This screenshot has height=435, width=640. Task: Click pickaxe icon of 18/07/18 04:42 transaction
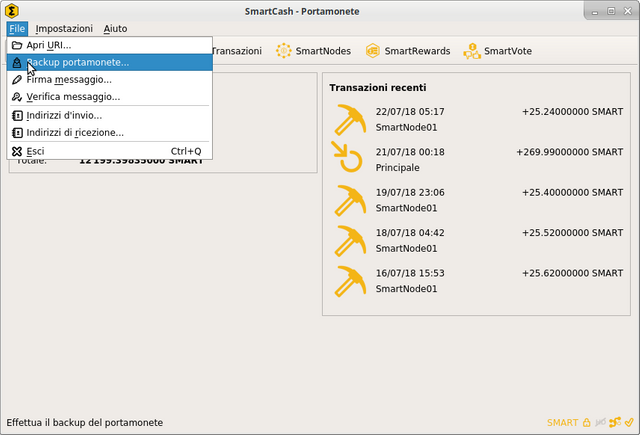[350, 241]
